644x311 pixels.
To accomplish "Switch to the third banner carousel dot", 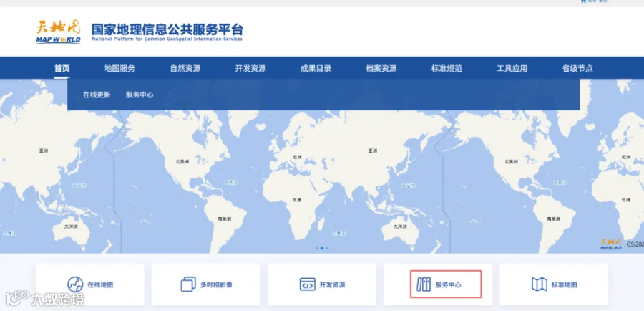I will pyautogui.click(x=327, y=248).
